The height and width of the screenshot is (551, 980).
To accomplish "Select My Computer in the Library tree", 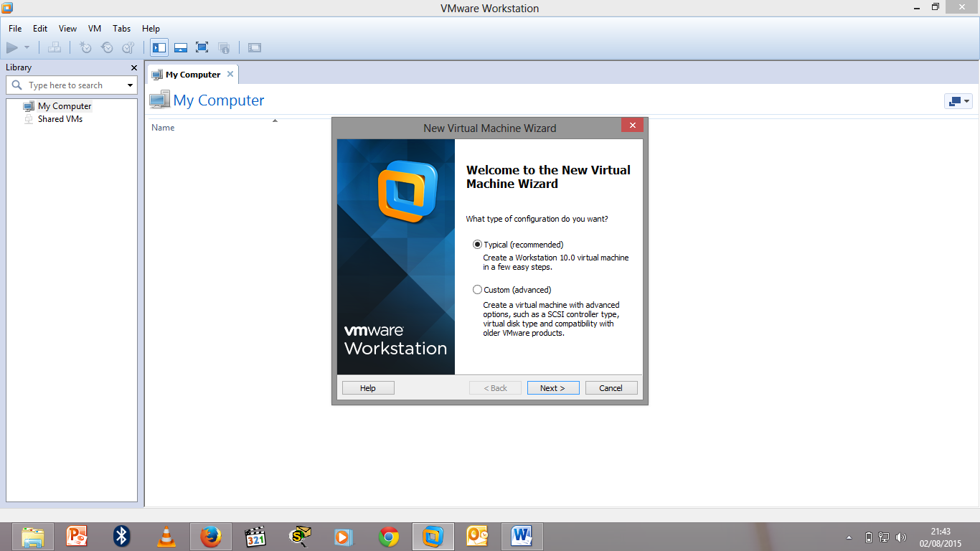I will click(65, 105).
